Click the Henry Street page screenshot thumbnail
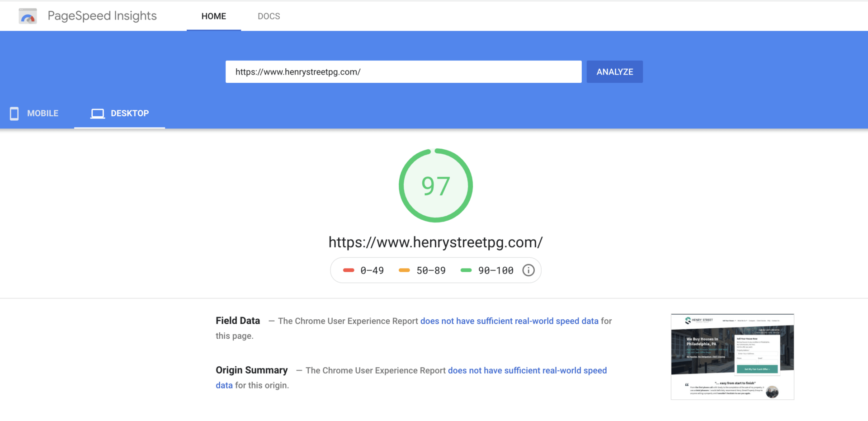 point(732,357)
